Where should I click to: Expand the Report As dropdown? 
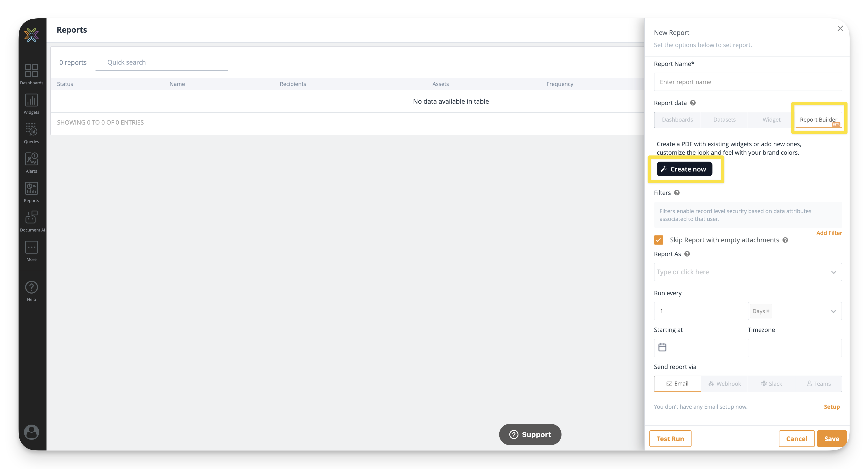833,272
